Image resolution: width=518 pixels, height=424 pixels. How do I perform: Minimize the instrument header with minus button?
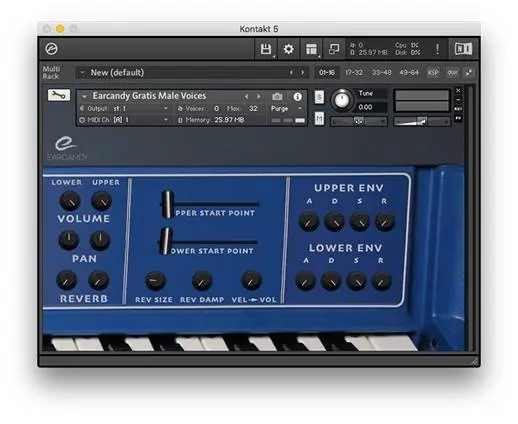[458, 100]
